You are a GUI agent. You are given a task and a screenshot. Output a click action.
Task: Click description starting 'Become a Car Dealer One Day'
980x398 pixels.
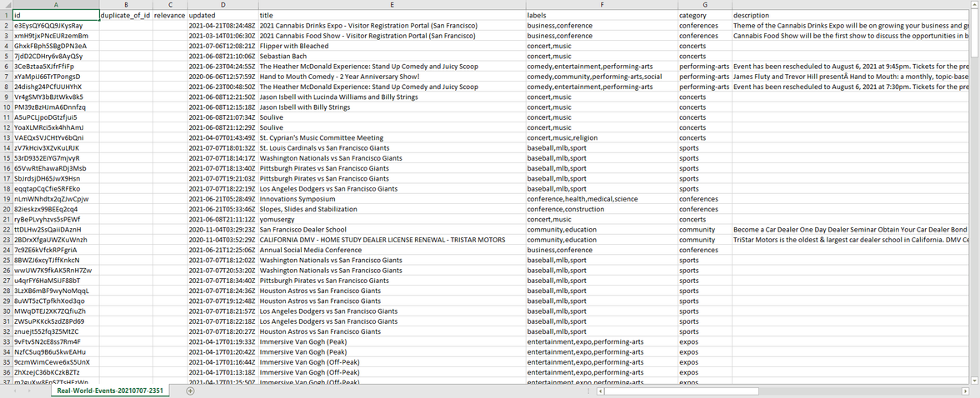click(852, 229)
